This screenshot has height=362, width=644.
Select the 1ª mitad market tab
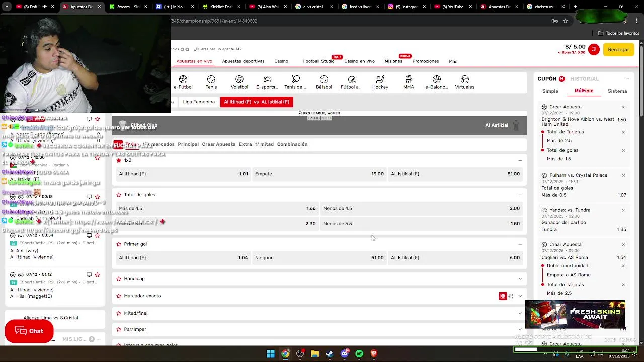click(x=264, y=144)
